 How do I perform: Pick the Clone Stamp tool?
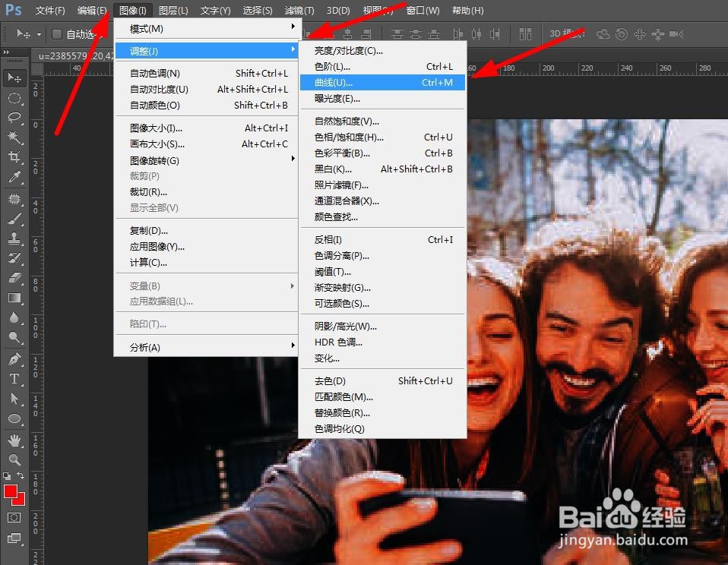(x=14, y=238)
